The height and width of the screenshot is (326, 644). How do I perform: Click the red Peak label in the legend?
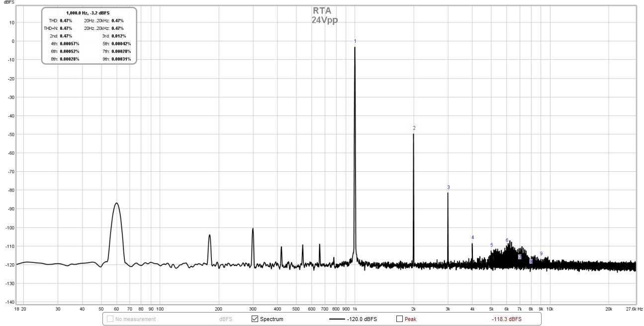click(x=410, y=319)
